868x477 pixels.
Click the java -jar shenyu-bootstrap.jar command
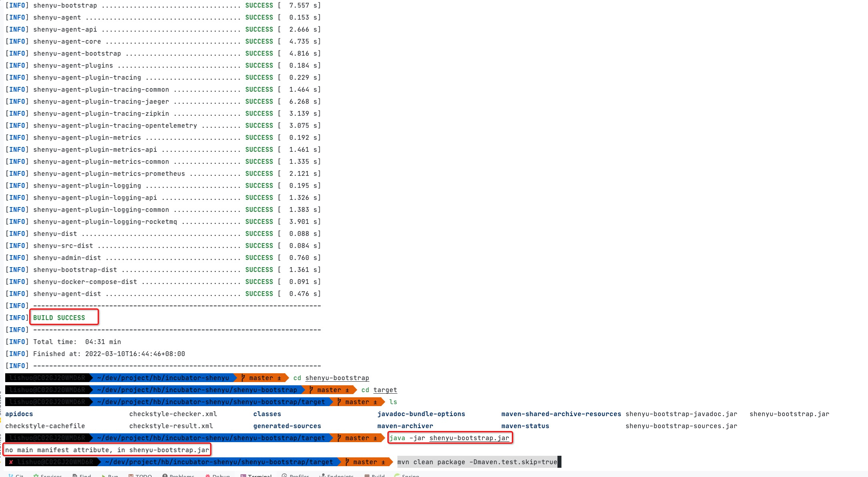(x=449, y=438)
